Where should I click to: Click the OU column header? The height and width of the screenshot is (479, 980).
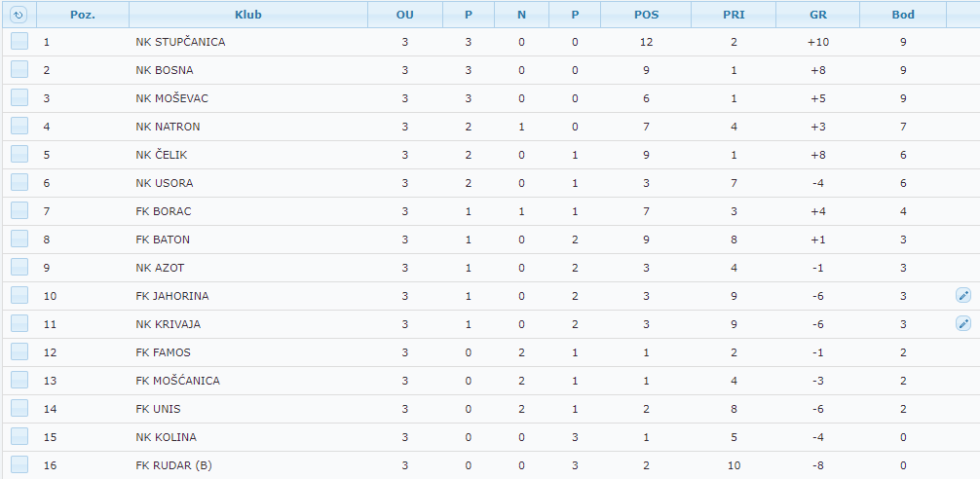pos(405,15)
